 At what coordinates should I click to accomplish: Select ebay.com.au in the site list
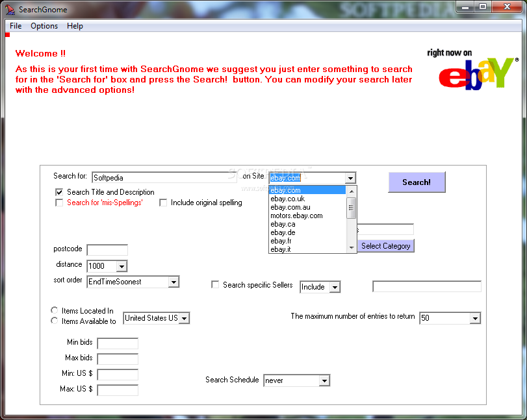tap(307, 207)
